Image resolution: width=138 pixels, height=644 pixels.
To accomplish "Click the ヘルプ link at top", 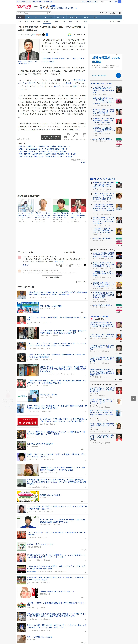I will (x=94, y=2).
